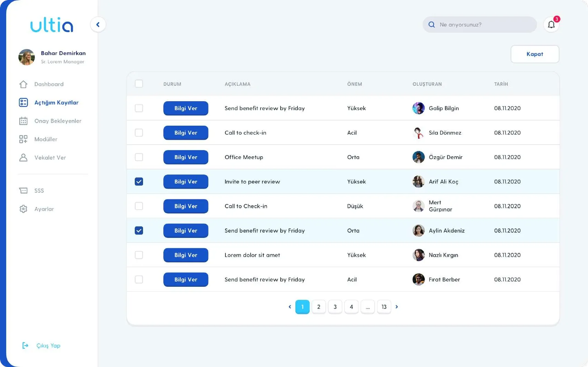Click Fırat Berber avatar

click(418, 279)
